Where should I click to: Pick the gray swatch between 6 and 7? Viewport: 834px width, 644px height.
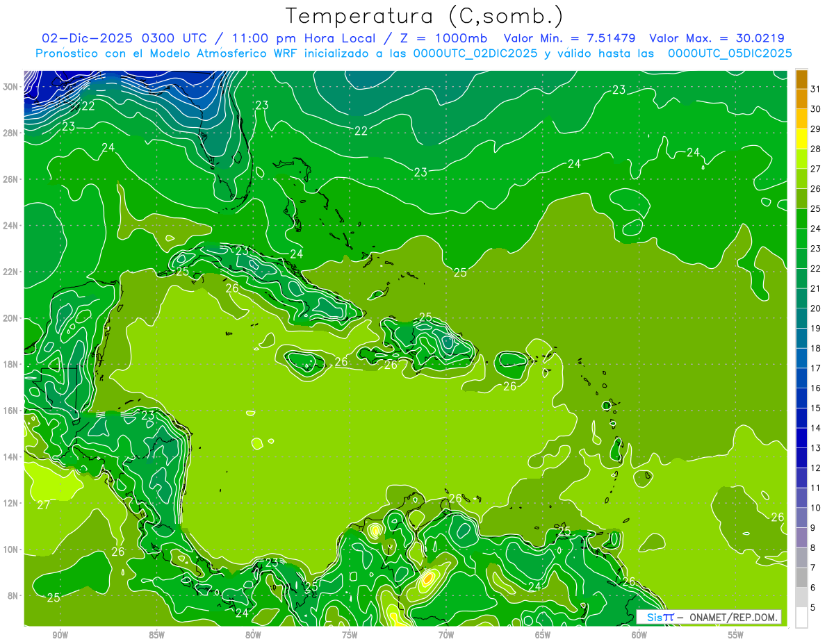801,578
